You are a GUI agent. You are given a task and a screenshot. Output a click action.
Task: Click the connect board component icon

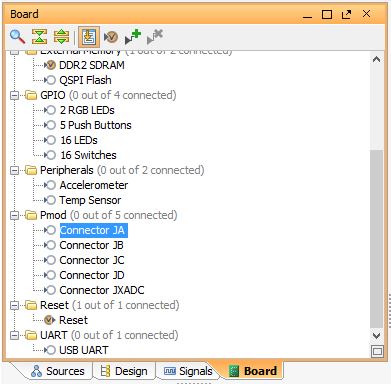[x=111, y=37]
